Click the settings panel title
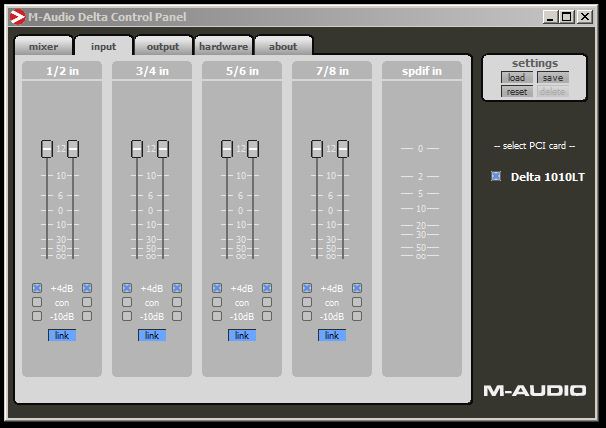 (535, 63)
